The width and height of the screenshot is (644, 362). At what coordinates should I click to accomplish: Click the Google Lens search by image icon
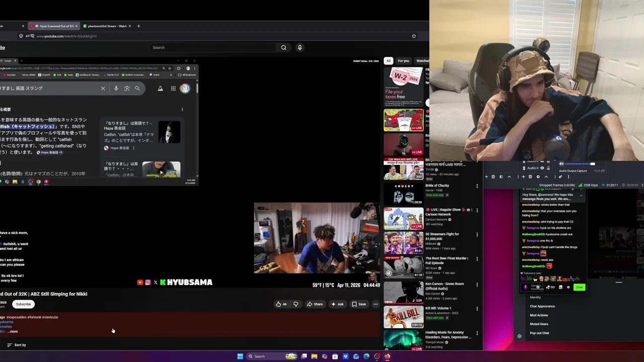tap(127, 88)
